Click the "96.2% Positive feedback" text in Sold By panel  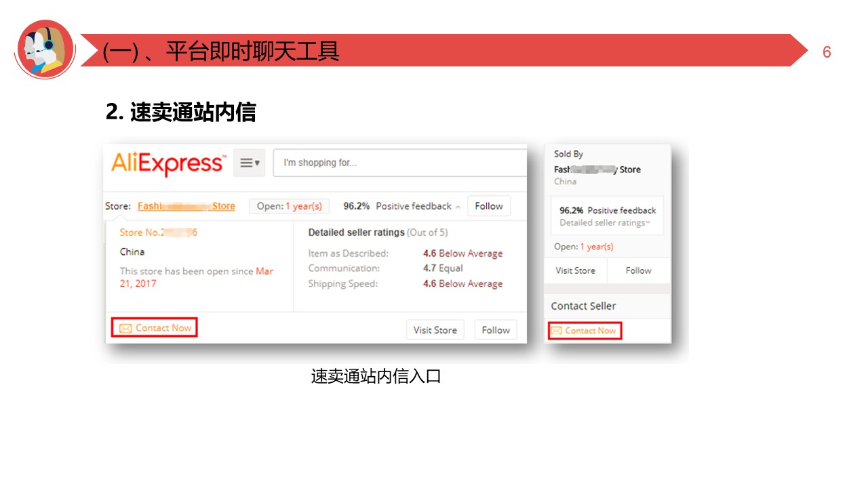(x=608, y=211)
